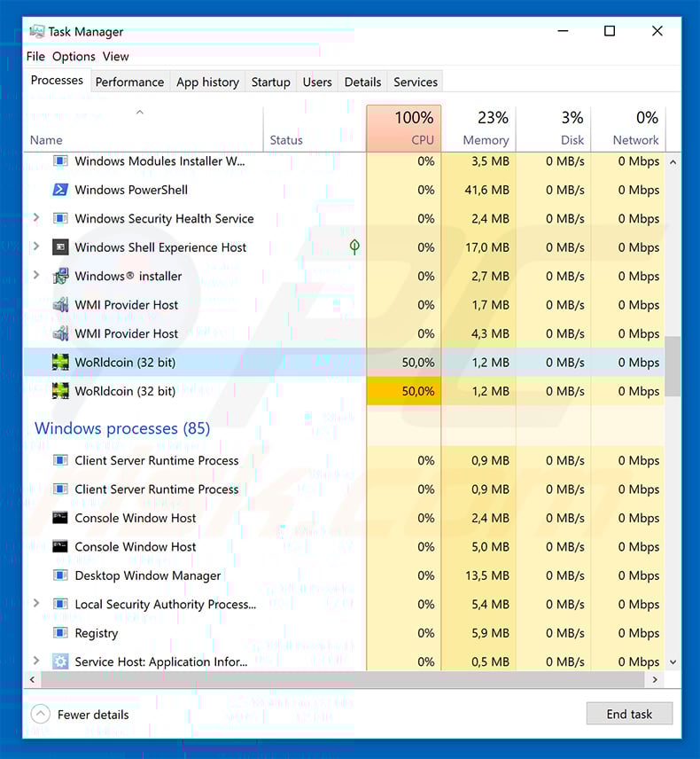This screenshot has width=700, height=759.
Task: Click the Windows installer process icon
Action: pos(60,276)
